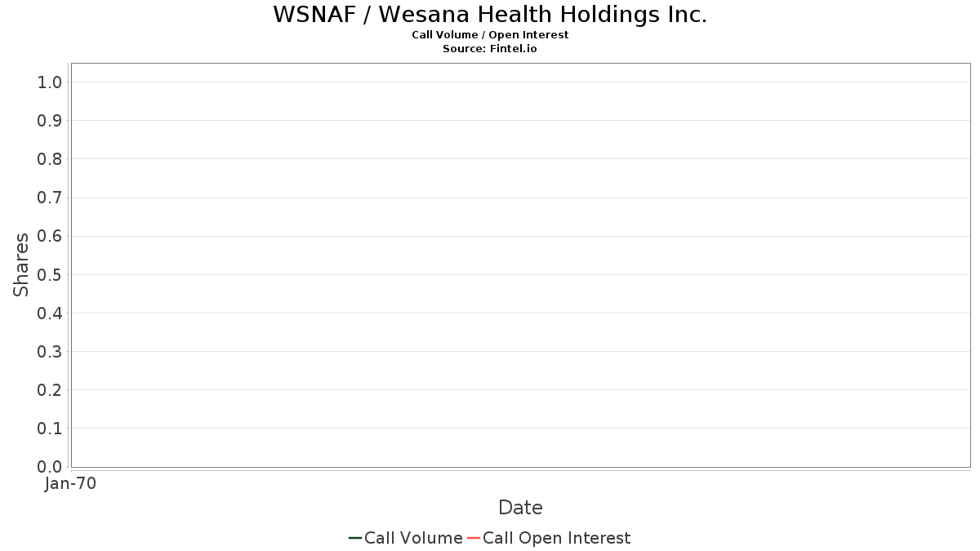Click the red Call Open Interest line swatch
Viewport: 980px width, 551px height.
tap(474, 538)
